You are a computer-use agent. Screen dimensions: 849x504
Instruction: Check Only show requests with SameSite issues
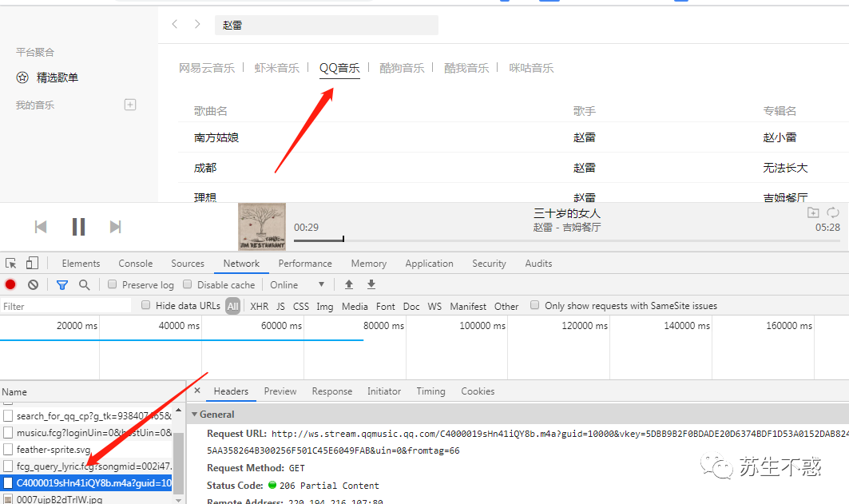point(535,305)
